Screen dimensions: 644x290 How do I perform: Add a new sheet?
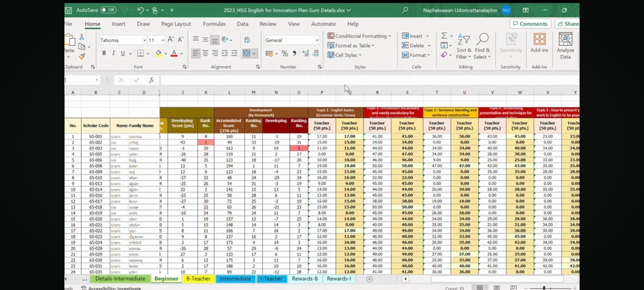tap(369, 279)
